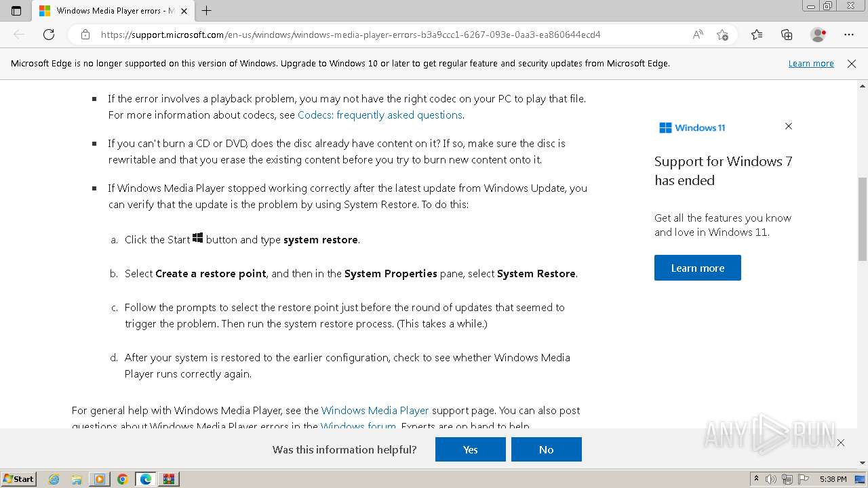Switch to the Windows Media Player errors tab
This screenshot has width=868, height=488.
pyautogui.click(x=112, y=11)
